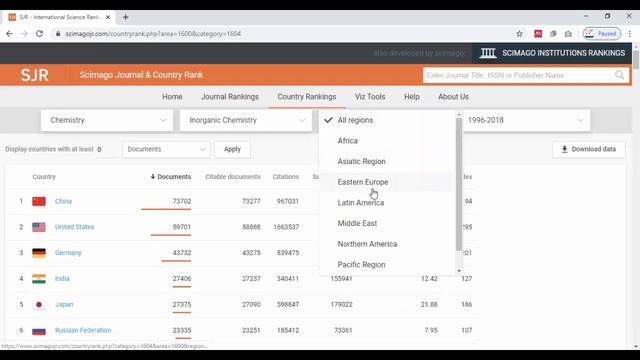Click the Scimago Institutions Rankings building icon

(488, 53)
